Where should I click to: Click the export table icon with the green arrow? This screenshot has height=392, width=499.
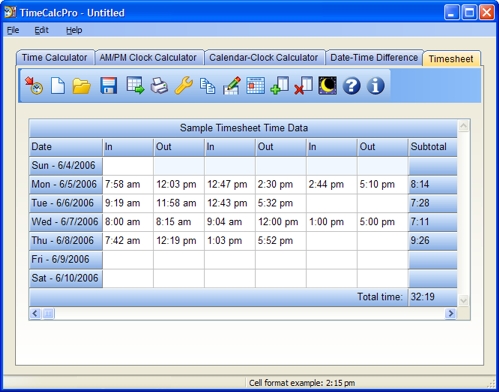pyautogui.click(x=135, y=85)
